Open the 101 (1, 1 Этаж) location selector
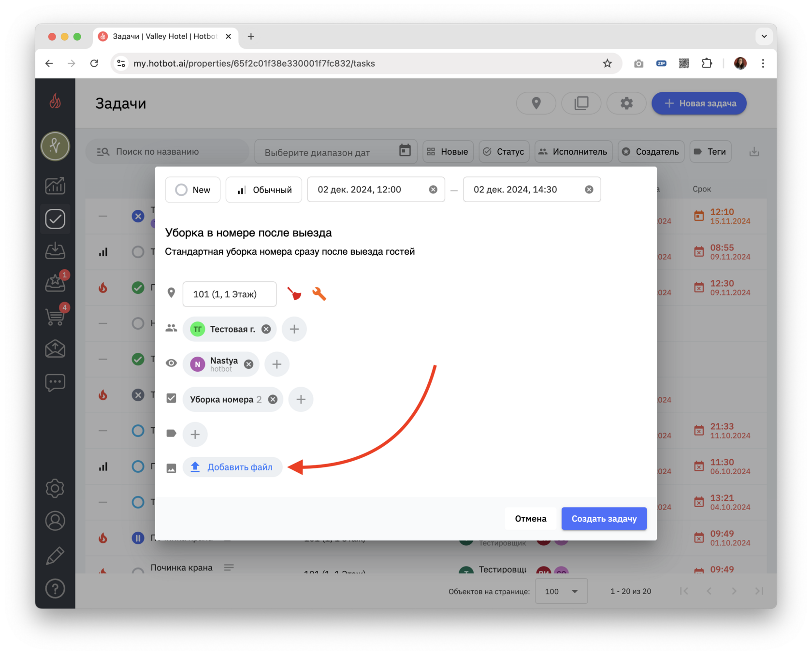 pos(230,294)
